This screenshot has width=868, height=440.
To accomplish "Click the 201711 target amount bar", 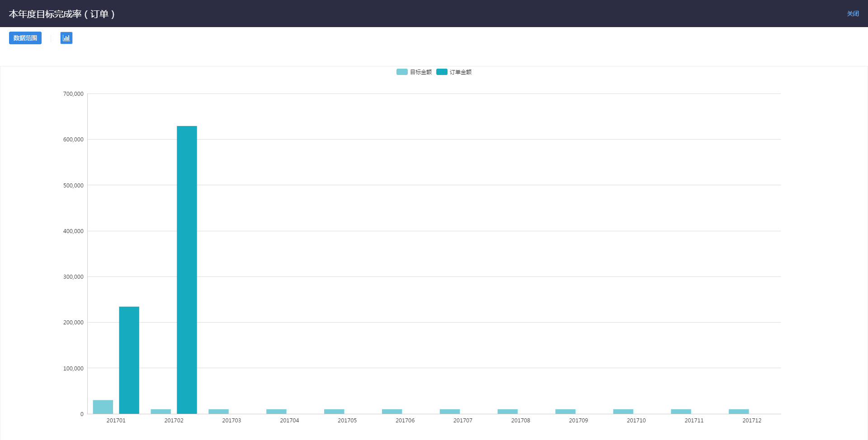I will point(681,412).
